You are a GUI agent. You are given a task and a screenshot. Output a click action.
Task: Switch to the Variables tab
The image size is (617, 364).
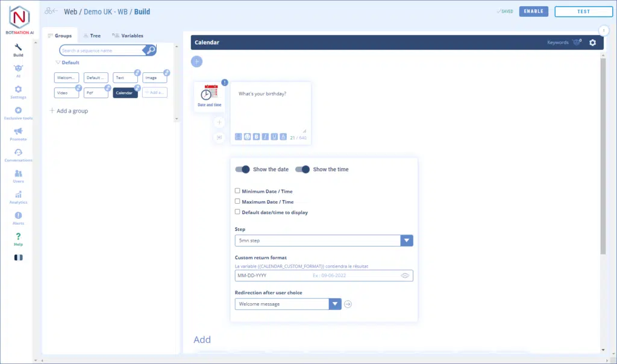(x=128, y=36)
